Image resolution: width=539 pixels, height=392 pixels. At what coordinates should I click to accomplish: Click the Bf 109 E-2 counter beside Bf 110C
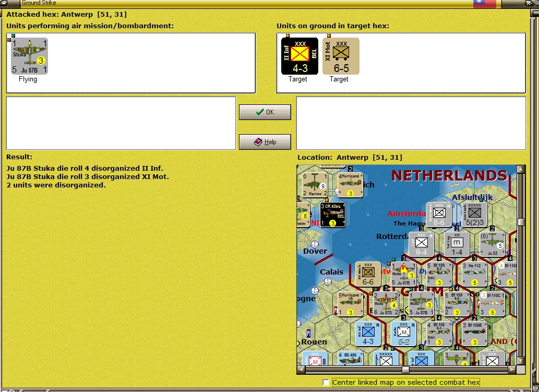(457, 304)
